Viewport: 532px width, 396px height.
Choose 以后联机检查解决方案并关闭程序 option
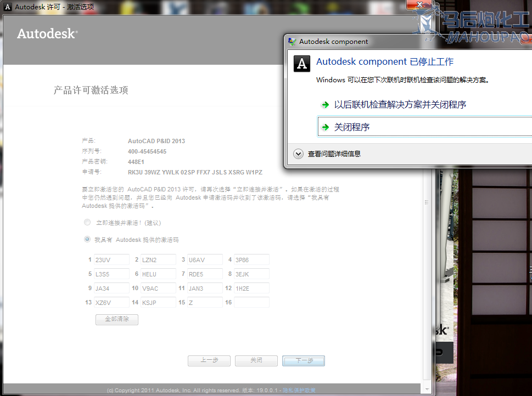pyautogui.click(x=400, y=105)
